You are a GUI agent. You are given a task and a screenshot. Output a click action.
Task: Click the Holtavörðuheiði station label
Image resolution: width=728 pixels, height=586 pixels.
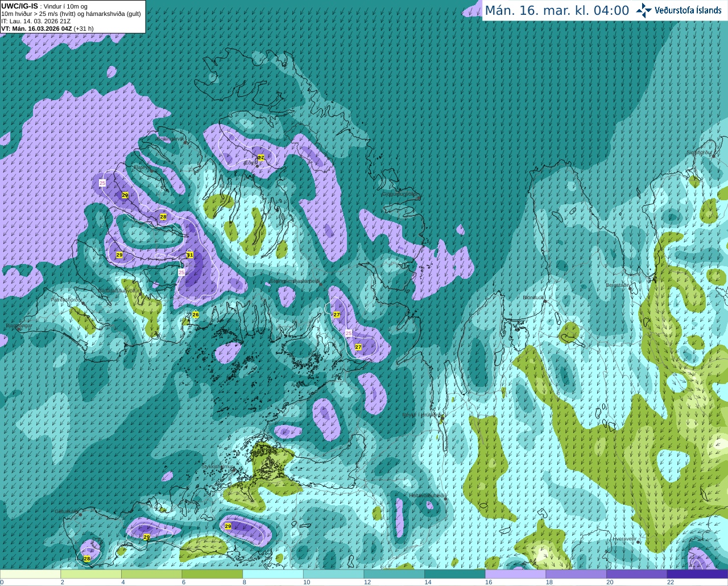pyautogui.click(x=427, y=496)
